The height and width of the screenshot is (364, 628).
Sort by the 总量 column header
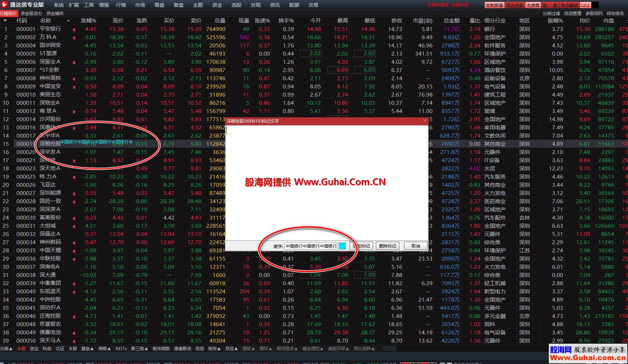[x=220, y=21]
